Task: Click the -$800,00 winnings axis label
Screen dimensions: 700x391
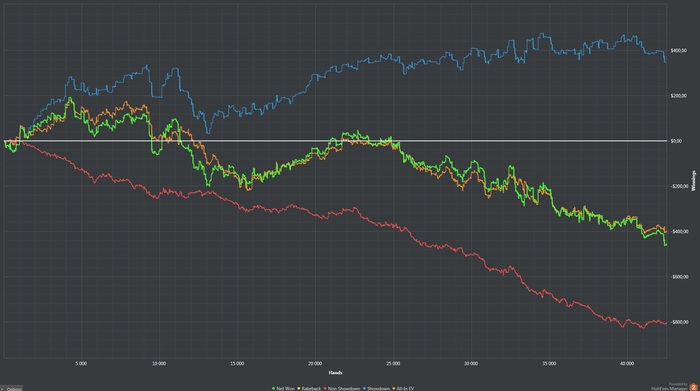Action: tap(679, 322)
